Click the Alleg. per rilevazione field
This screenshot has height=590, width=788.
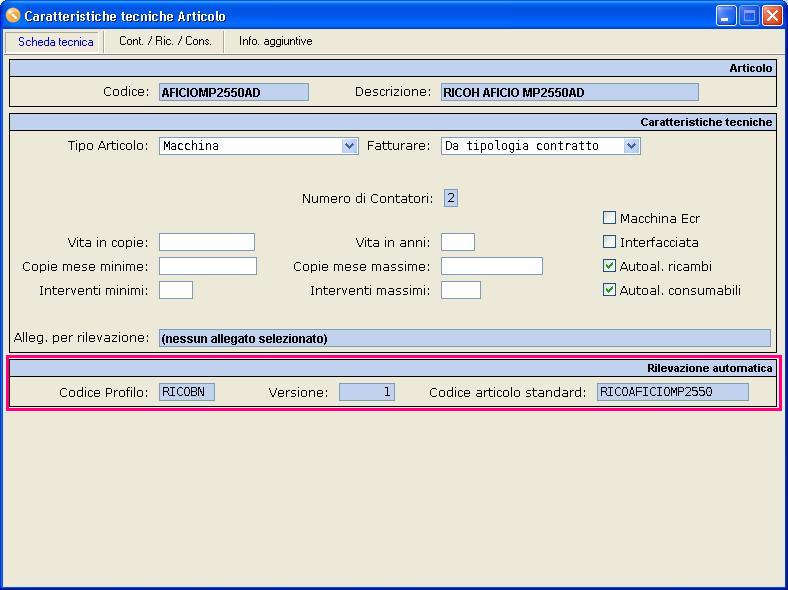pos(464,338)
